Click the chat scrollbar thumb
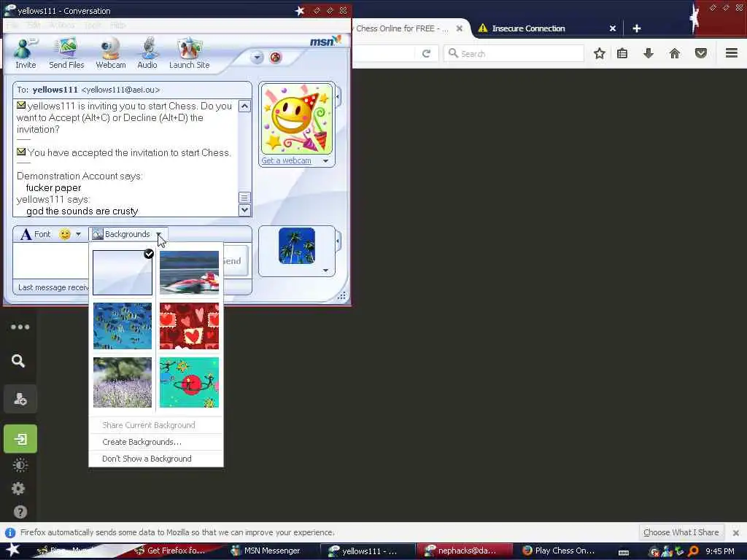Image resolution: width=747 pixels, height=560 pixels. [244, 197]
